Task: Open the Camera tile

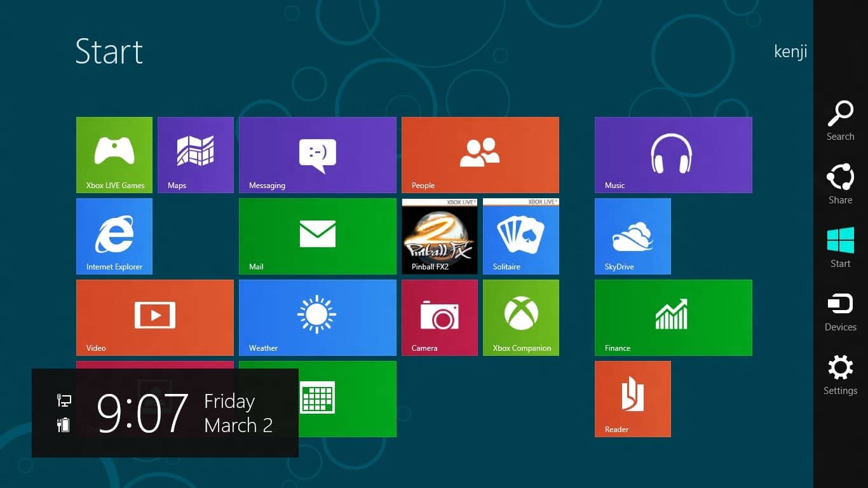Action: pyautogui.click(x=440, y=318)
